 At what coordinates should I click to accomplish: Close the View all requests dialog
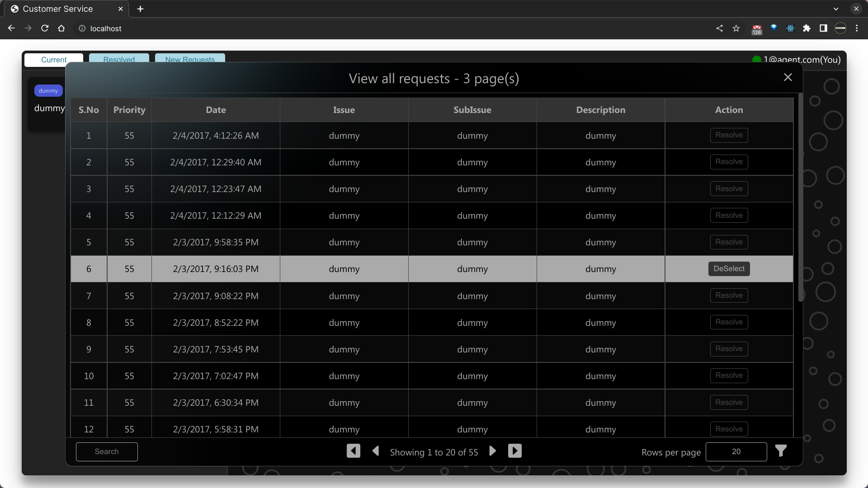coord(788,77)
